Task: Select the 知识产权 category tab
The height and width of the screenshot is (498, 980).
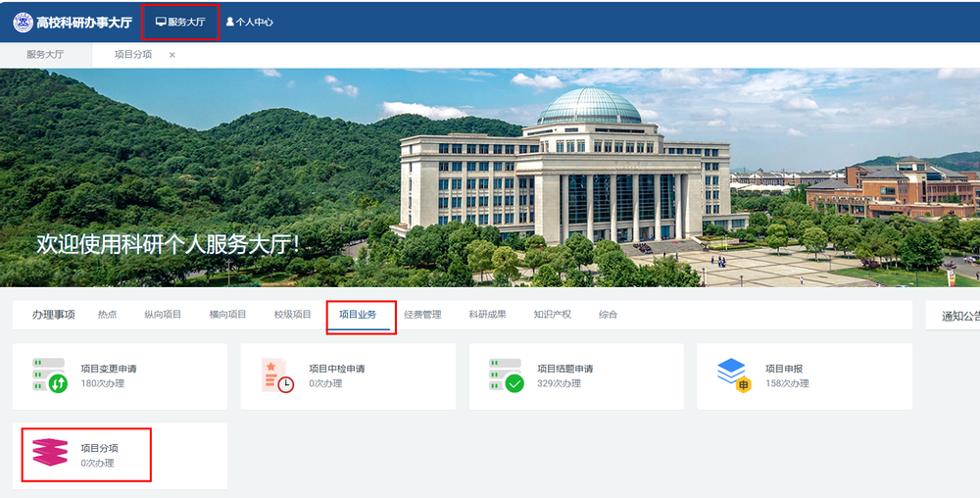Action: pos(553,315)
